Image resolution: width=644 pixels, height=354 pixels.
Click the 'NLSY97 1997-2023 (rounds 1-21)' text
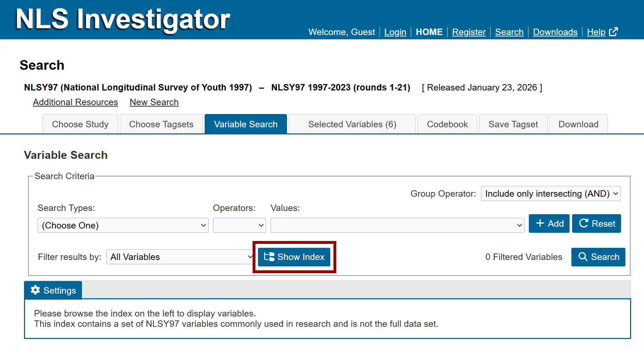click(x=341, y=88)
